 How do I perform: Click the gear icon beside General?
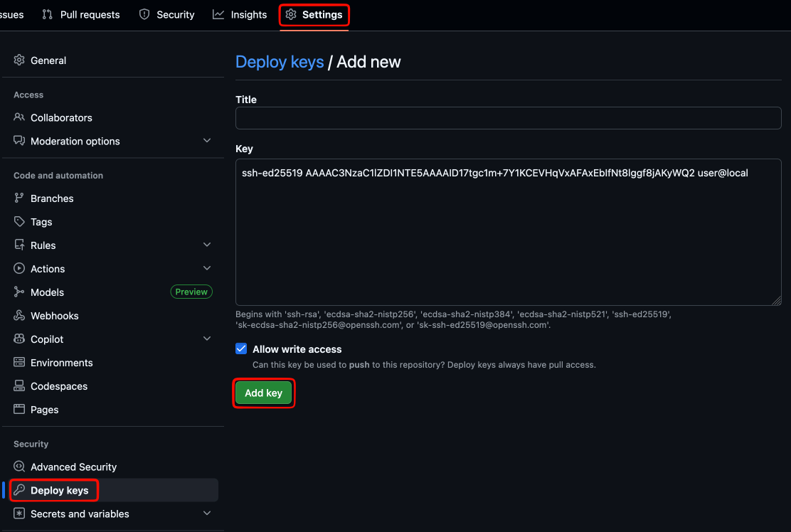coord(19,60)
